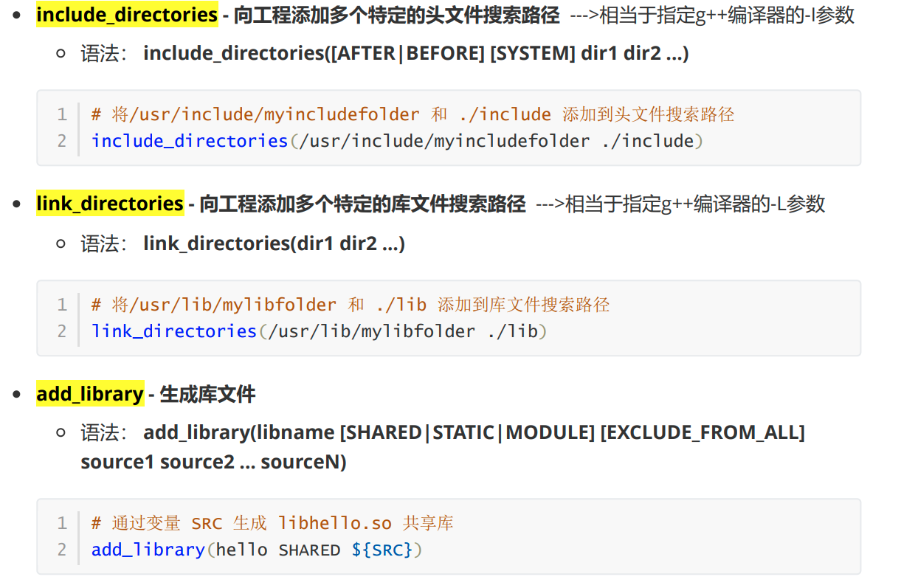Screen dimensions: 901x588
Task: Click line number 2 of the add_library code block
Action: pyautogui.click(x=62, y=550)
